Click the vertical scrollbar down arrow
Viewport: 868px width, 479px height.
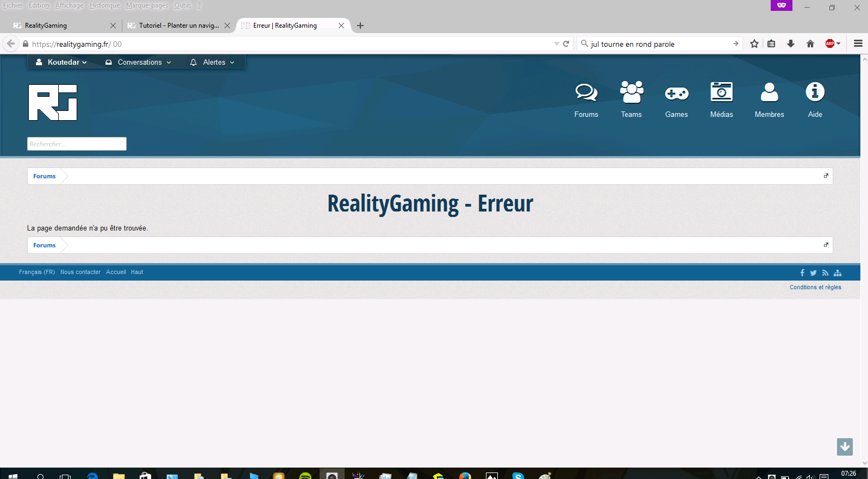coord(864,463)
